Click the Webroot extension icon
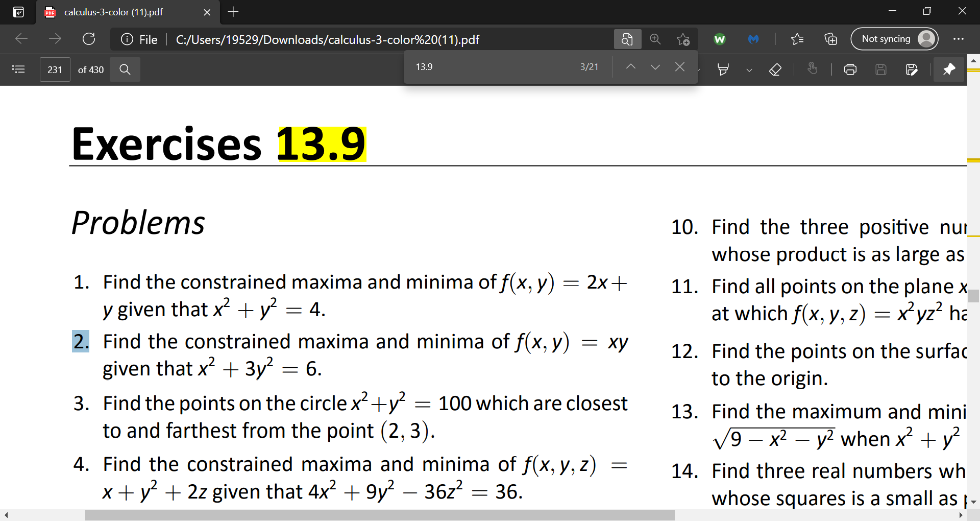The image size is (980, 521). [x=720, y=39]
